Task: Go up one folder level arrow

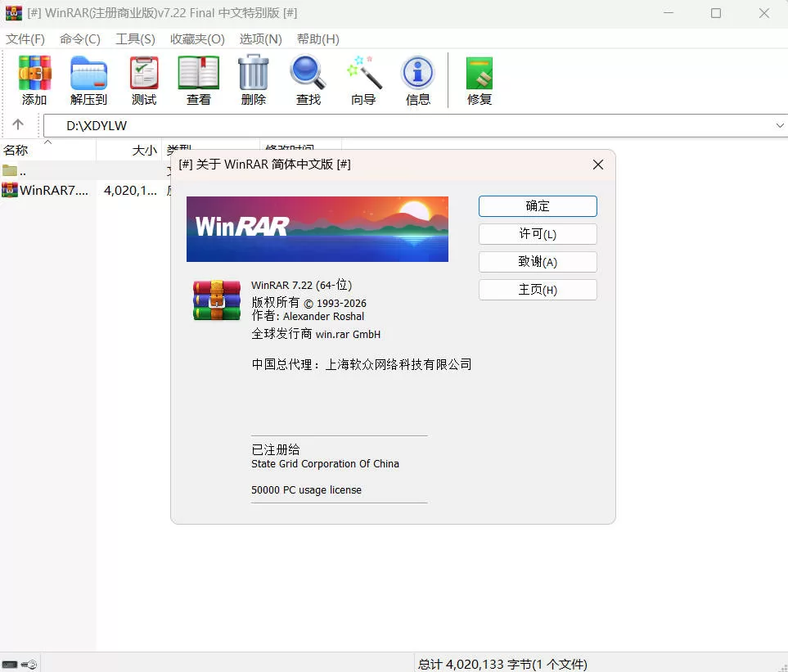Action: coord(18,124)
